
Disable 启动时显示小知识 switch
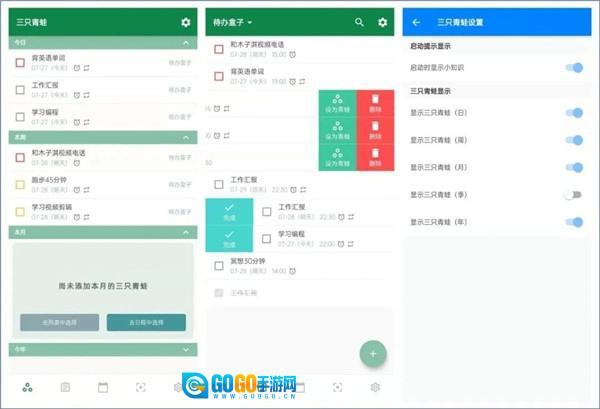573,67
